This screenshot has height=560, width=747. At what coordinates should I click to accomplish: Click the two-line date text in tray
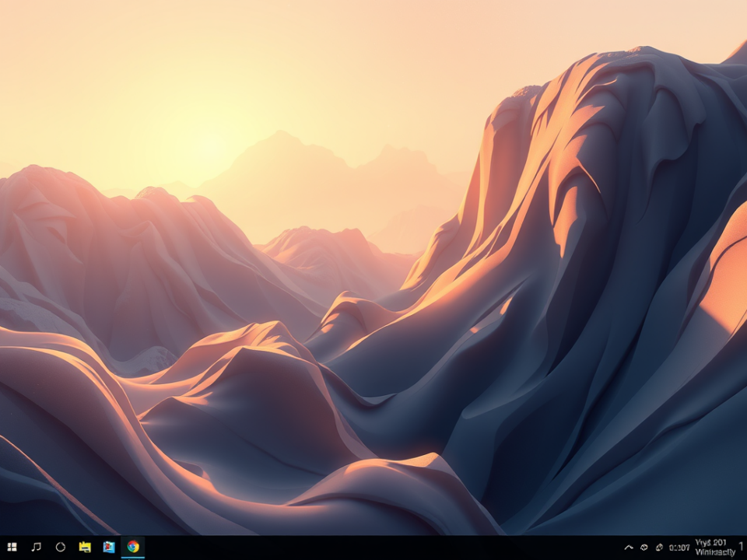pyautogui.click(x=714, y=547)
